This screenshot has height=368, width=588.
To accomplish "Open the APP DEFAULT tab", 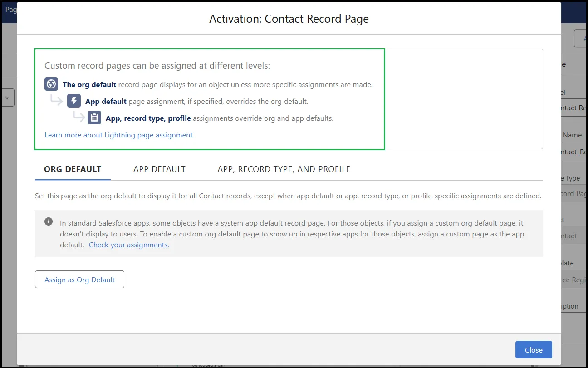I will 159,169.
